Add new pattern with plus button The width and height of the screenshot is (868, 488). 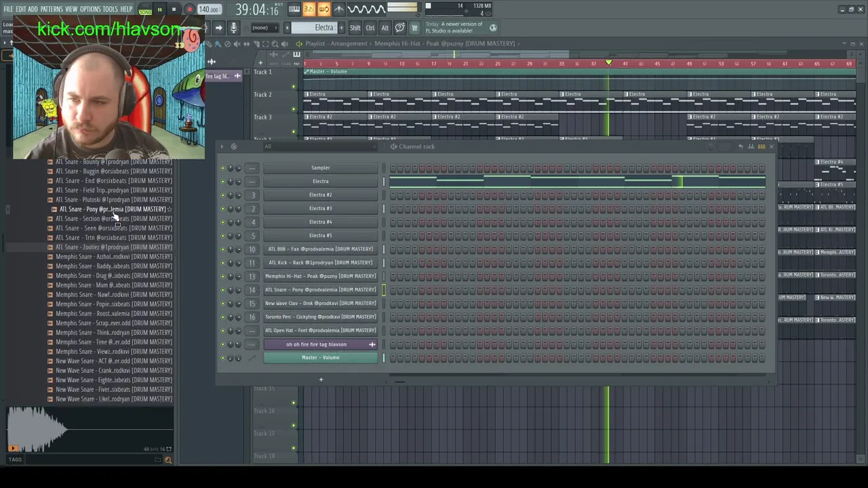point(342,28)
